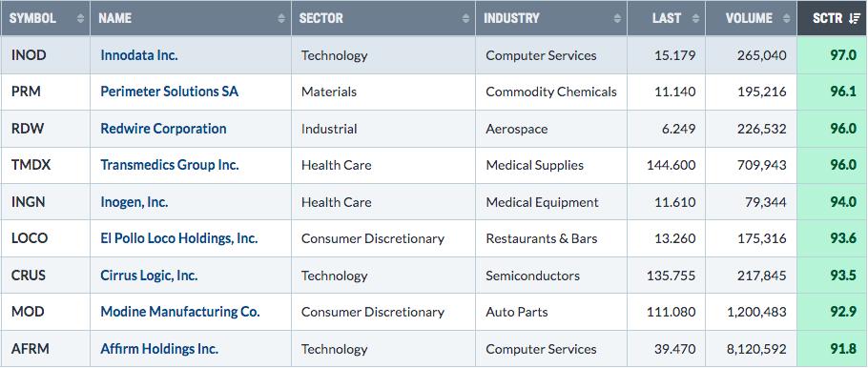
Task: Click the INDUSTRY column sort arrows
Action: 617,18
